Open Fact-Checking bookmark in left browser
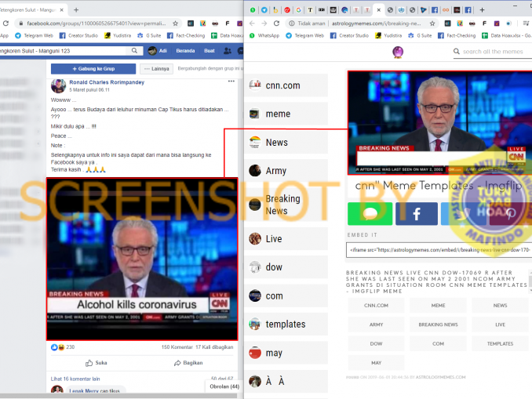The width and height of the screenshot is (532, 399). (186, 35)
